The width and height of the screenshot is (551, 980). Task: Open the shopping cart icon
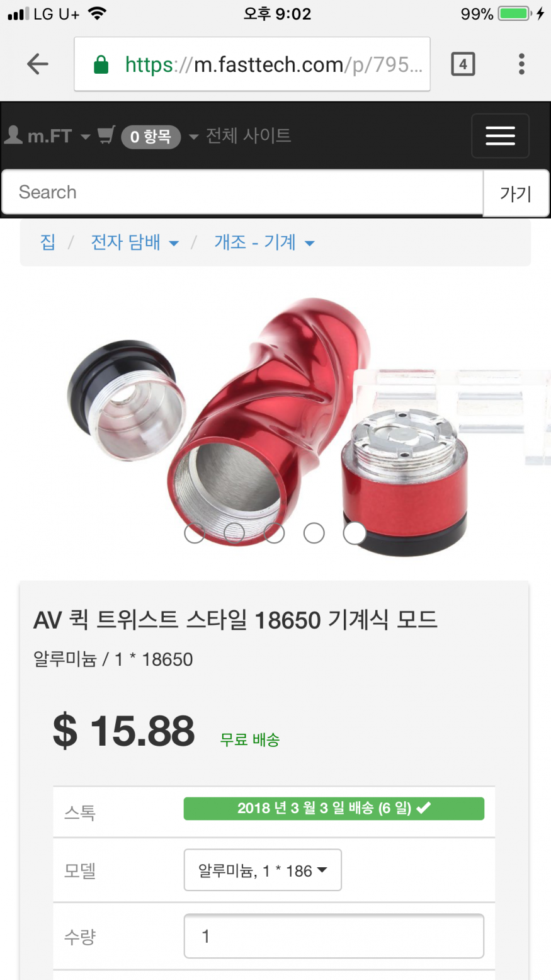click(106, 135)
